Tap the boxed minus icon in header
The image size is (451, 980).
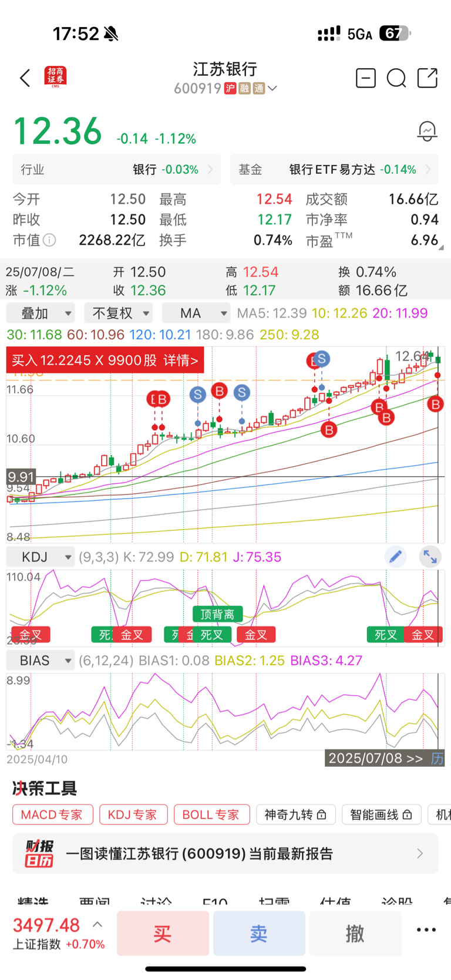[x=366, y=78]
